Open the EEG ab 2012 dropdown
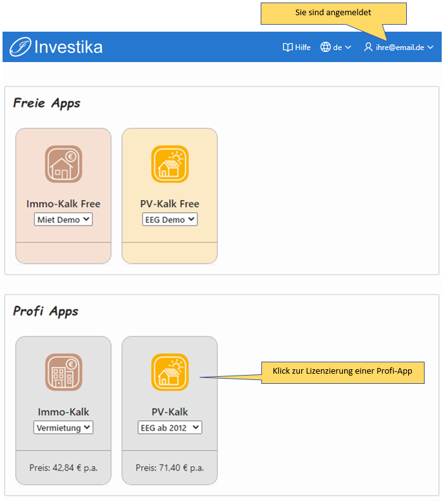This screenshot has height=501, width=448. pyautogui.click(x=170, y=428)
